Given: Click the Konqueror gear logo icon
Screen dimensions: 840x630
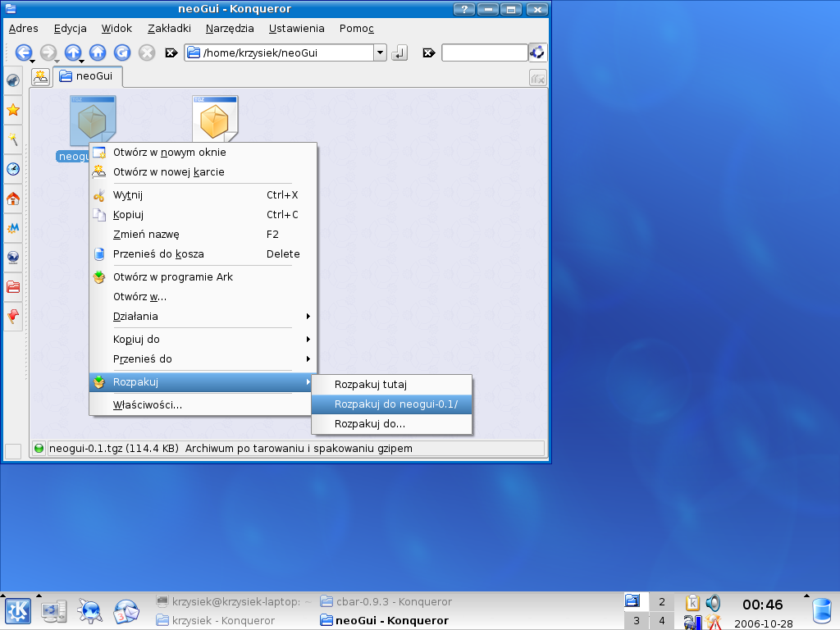Looking at the screenshot, I should pos(537,52).
